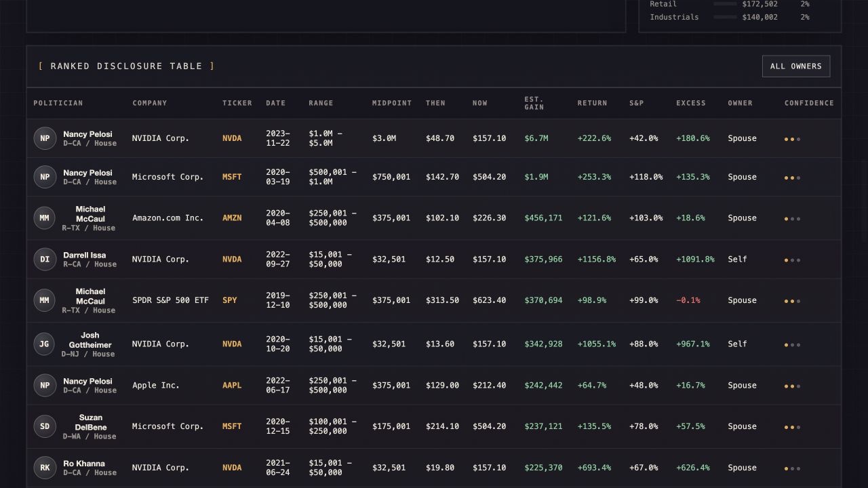
Task: Click the ALL OWNERS filter button
Action: pyautogui.click(x=796, y=66)
